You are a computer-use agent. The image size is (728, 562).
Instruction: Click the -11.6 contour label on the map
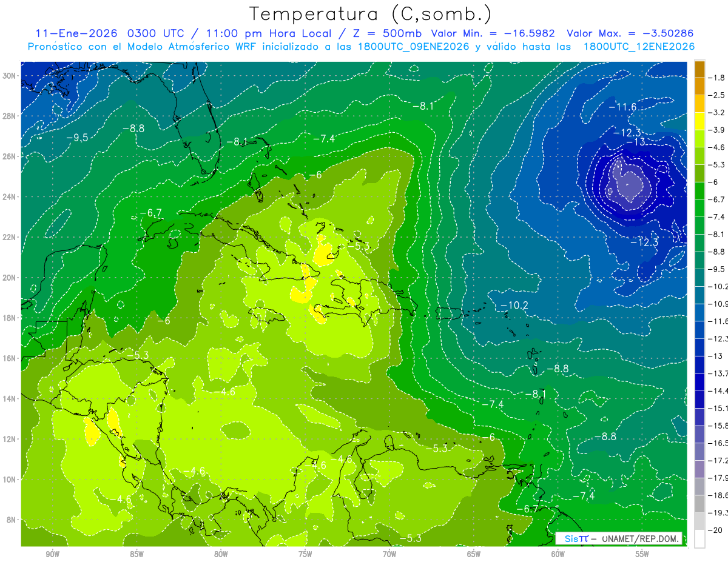pos(622,107)
